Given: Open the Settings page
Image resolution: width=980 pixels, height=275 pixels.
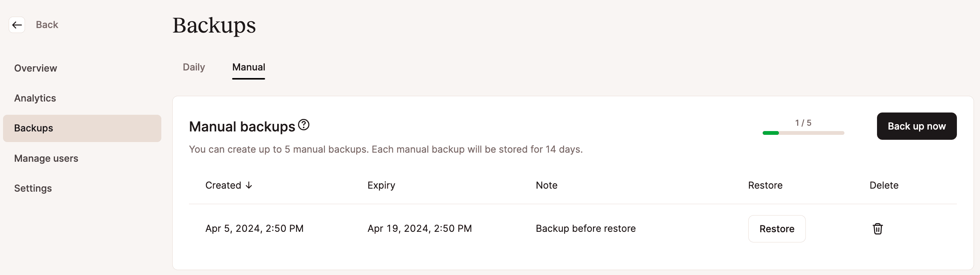Looking at the screenshot, I should pos(33,188).
